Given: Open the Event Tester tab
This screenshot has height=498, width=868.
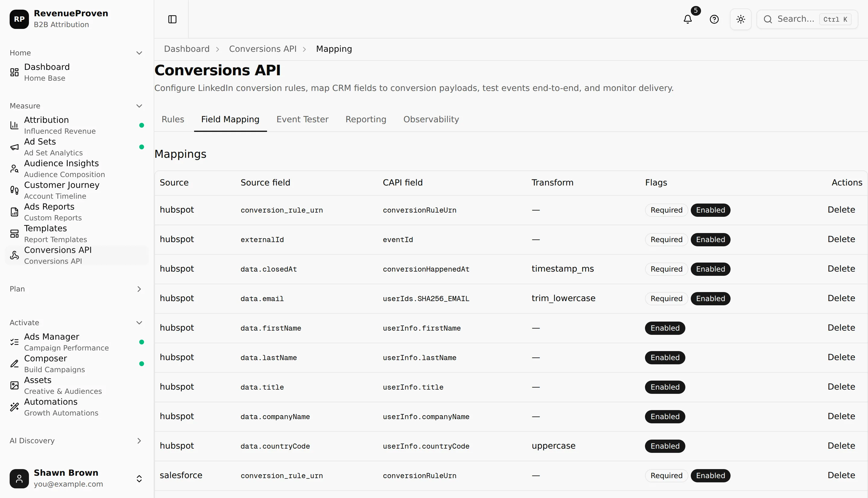Looking at the screenshot, I should pyautogui.click(x=303, y=119).
